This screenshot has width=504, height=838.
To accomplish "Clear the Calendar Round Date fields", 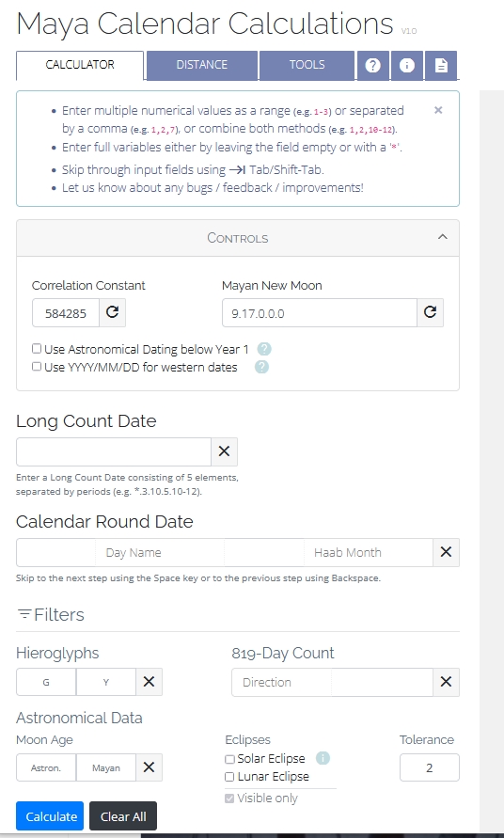I will click(446, 552).
